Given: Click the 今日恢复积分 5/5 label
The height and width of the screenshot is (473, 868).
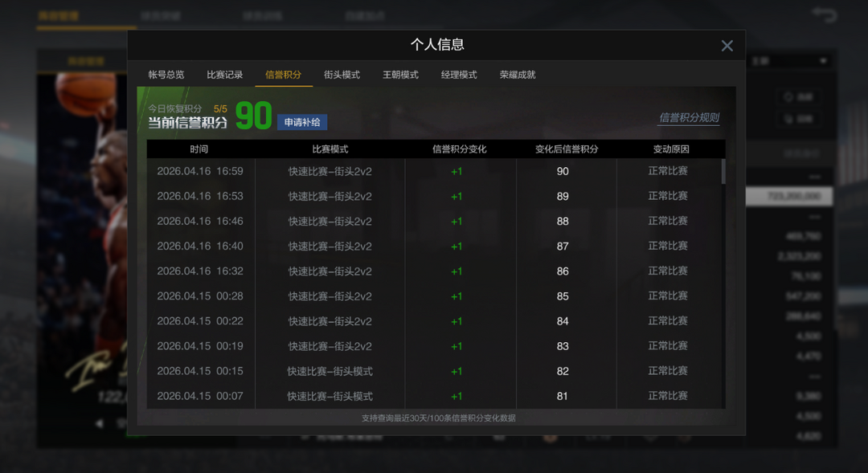Looking at the screenshot, I should coord(187,109).
